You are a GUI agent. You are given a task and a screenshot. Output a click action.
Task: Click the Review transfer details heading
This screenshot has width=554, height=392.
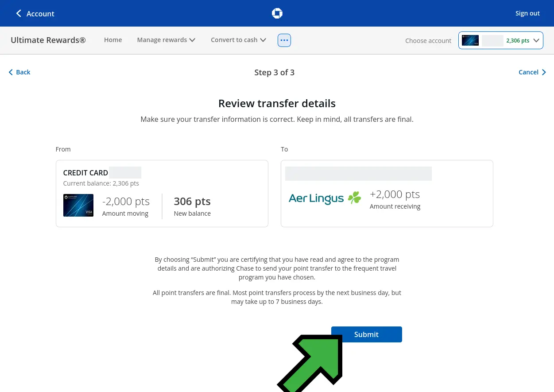pyautogui.click(x=277, y=104)
